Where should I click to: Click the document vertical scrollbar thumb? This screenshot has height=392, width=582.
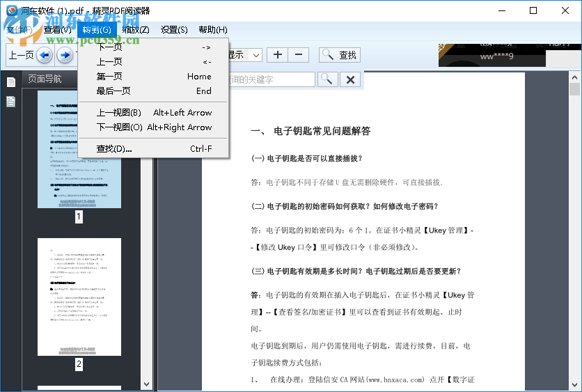click(x=574, y=89)
